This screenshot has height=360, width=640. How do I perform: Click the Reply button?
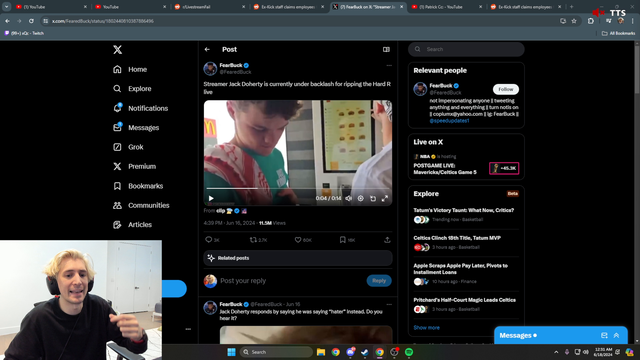[x=379, y=281]
